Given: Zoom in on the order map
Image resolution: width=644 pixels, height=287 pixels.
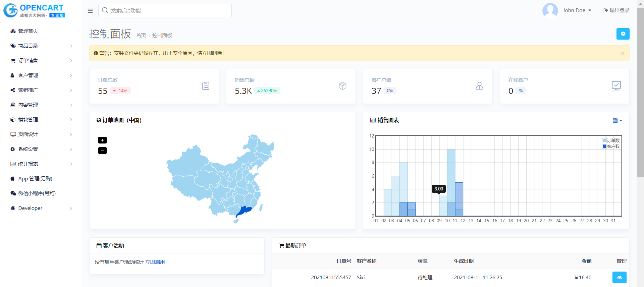Looking at the screenshot, I should click(103, 140).
